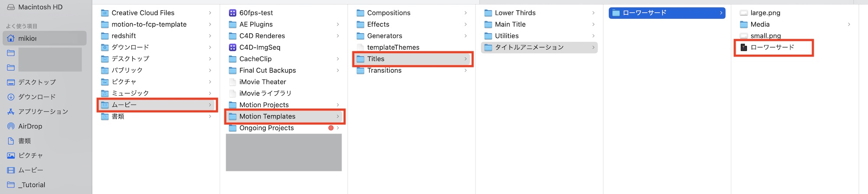Select the iMovie Theater file icon
This screenshot has width=868, height=194.
pos(233,82)
